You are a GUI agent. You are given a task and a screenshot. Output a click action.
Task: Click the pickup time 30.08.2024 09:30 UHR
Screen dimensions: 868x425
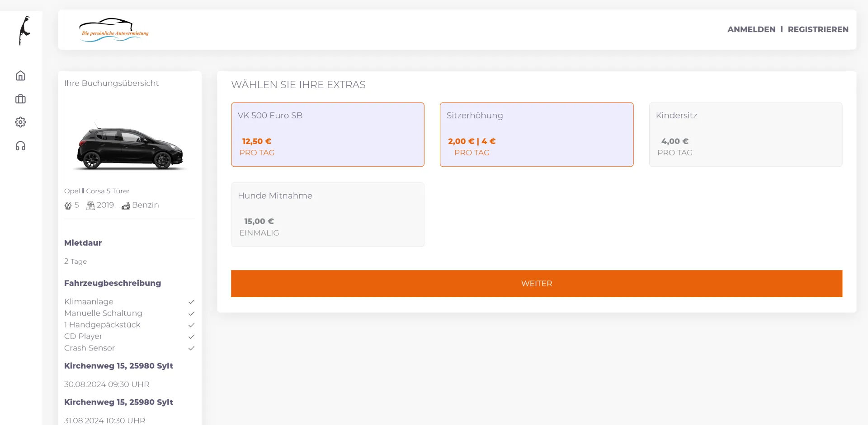pos(107,384)
